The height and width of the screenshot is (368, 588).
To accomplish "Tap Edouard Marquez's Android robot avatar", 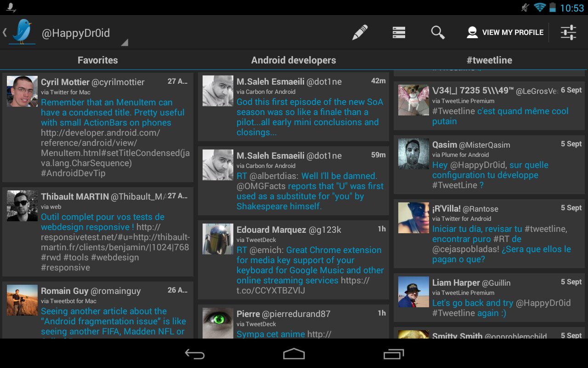I will [x=218, y=239].
